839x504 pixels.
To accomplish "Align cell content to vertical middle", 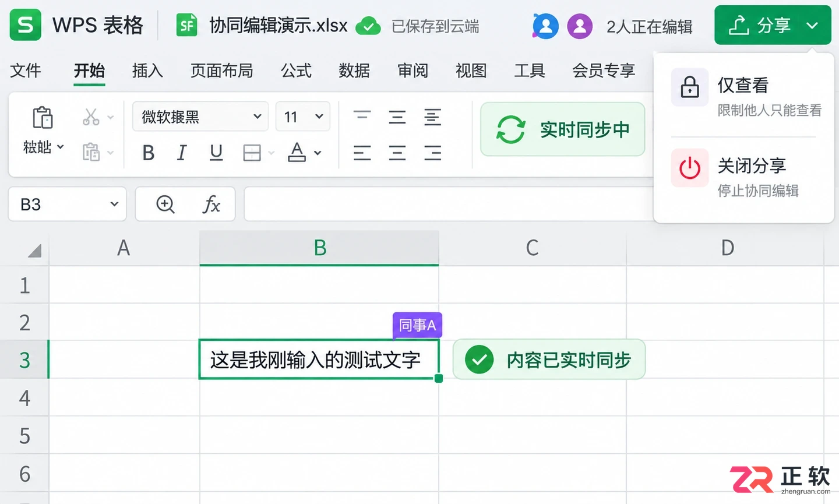I will (397, 117).
